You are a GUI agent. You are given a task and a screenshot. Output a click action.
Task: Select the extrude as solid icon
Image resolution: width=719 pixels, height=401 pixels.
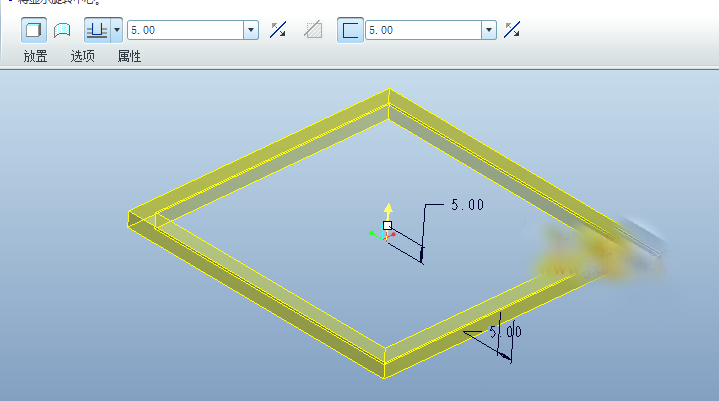point(34,30)
